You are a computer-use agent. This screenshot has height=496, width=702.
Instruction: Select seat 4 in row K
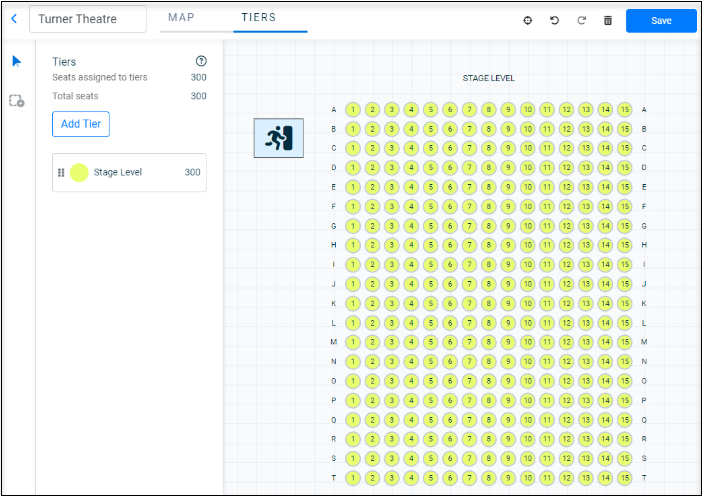(x=411, y=304)
